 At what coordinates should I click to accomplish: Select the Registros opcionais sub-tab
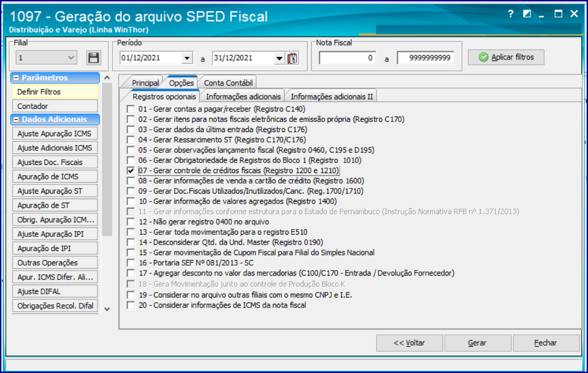[164, 97]
